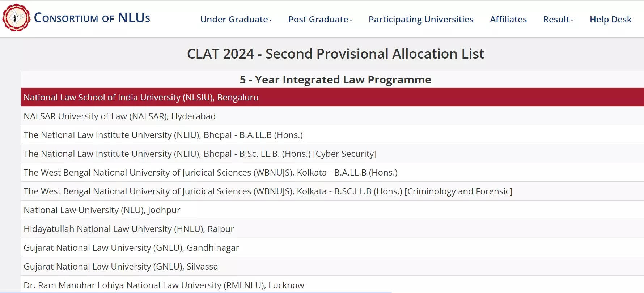Open RMLNLU Lucknow allocation list

pyautogui.click(x=332, y=284)
